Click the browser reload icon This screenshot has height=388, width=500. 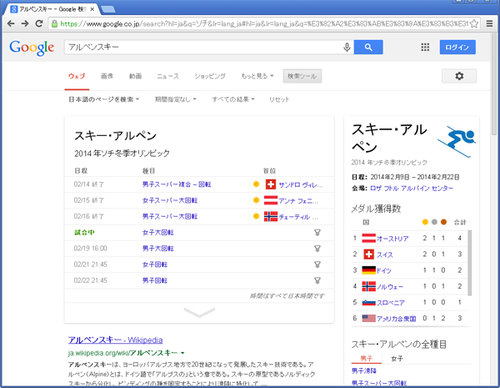[x=39, y=23]
